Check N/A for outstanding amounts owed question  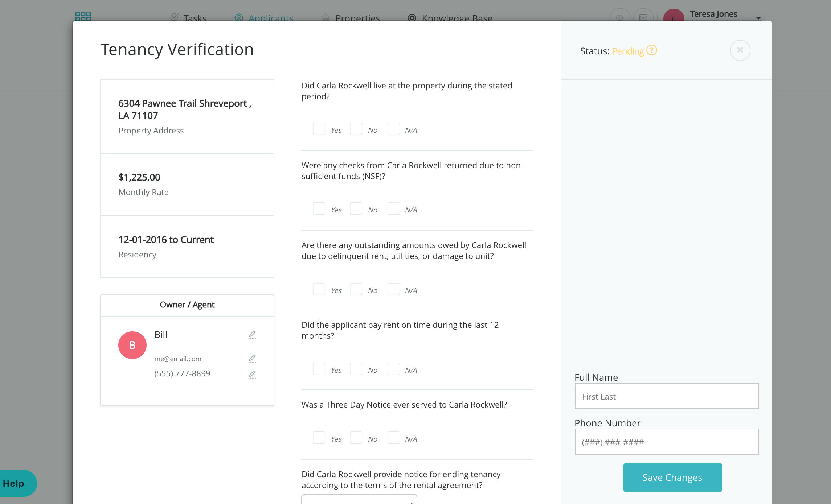coord(394,289)
